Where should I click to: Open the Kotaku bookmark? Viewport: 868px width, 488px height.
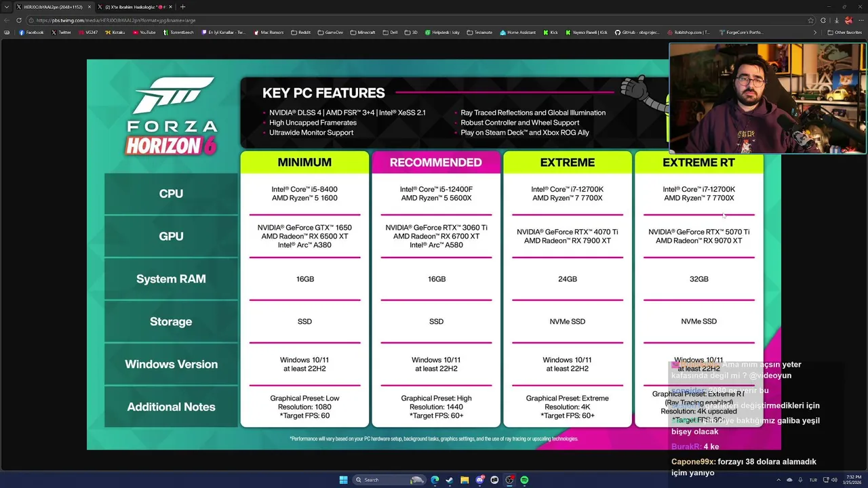point(115,32)
